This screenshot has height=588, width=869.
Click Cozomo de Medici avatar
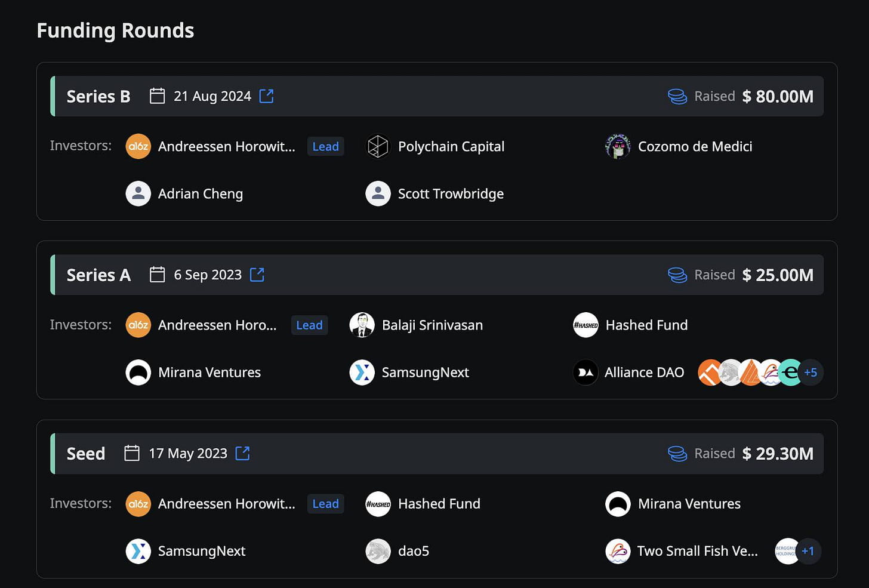[x=618, y=146]
